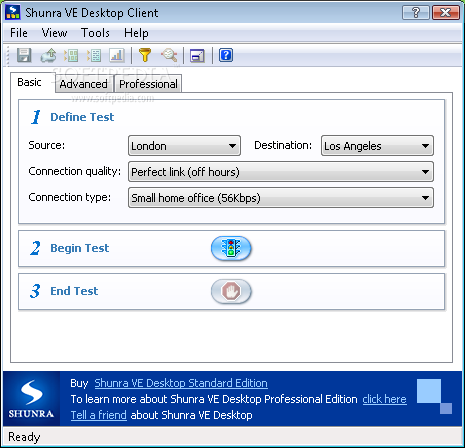The height and width of the screenshot is (448, 465).
Task: Open the View menu
Action: pyautogui.click(x=54, y=33)
